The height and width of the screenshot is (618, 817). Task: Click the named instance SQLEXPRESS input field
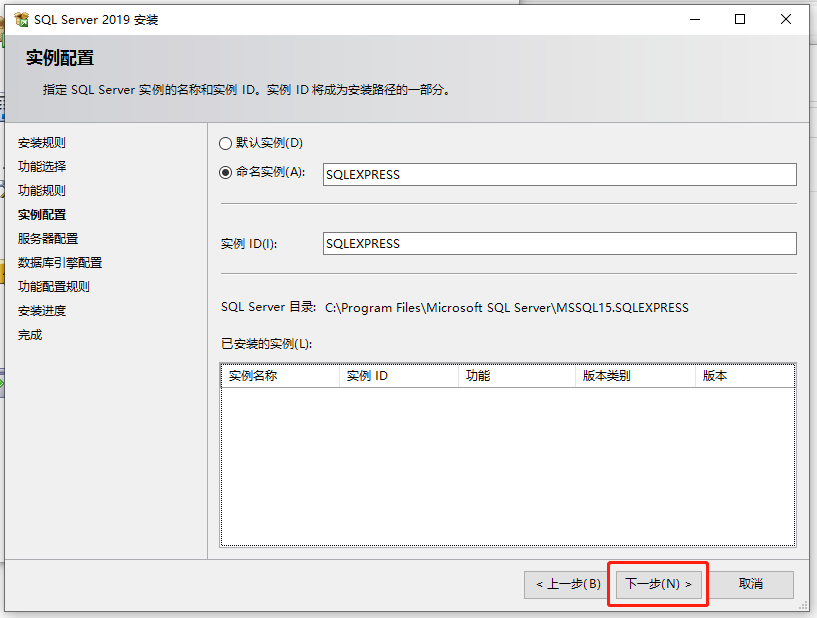tap(560, 175)
